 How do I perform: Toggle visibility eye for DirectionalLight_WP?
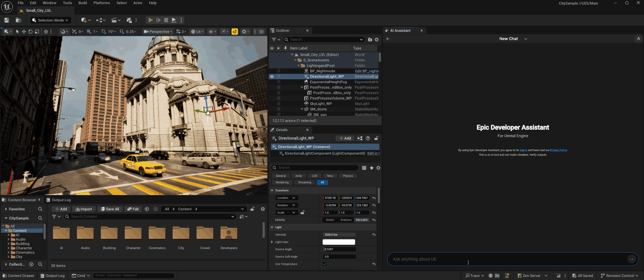click(x=272, y=77)
